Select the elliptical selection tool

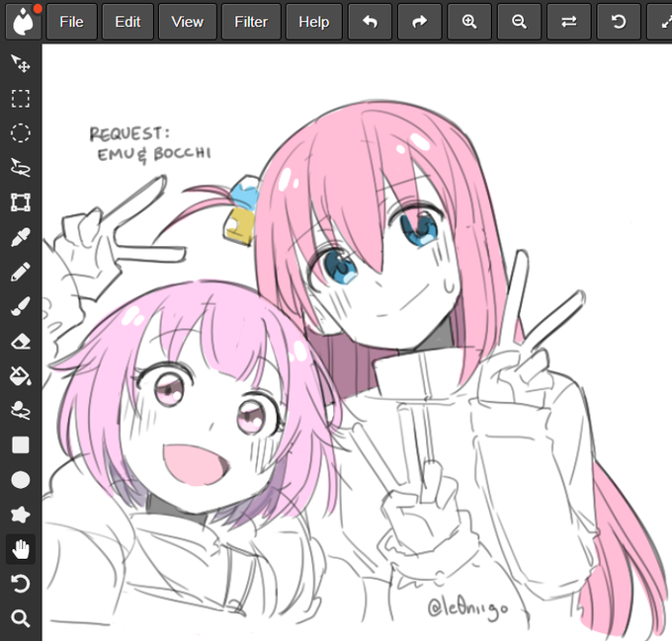(21, 133)
